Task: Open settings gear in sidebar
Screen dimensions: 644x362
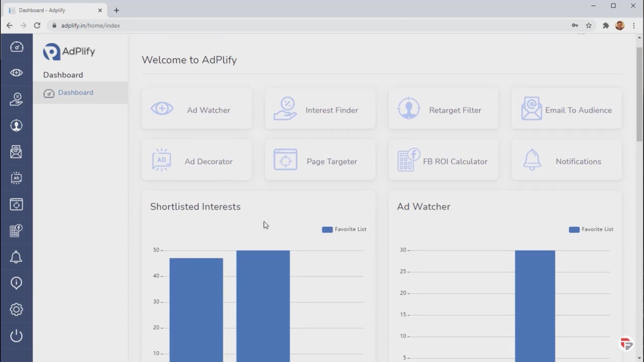Action: pyautogui.click(x=16, y=309)
